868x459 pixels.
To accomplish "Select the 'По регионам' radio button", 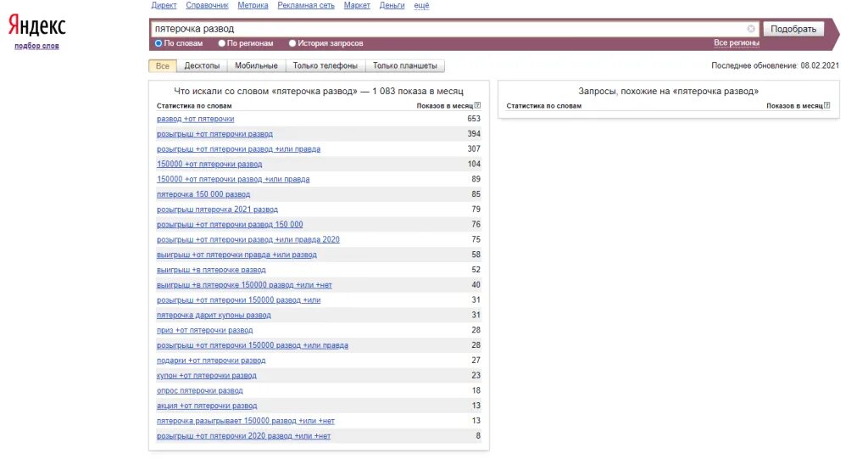I will tap(221, 43).
